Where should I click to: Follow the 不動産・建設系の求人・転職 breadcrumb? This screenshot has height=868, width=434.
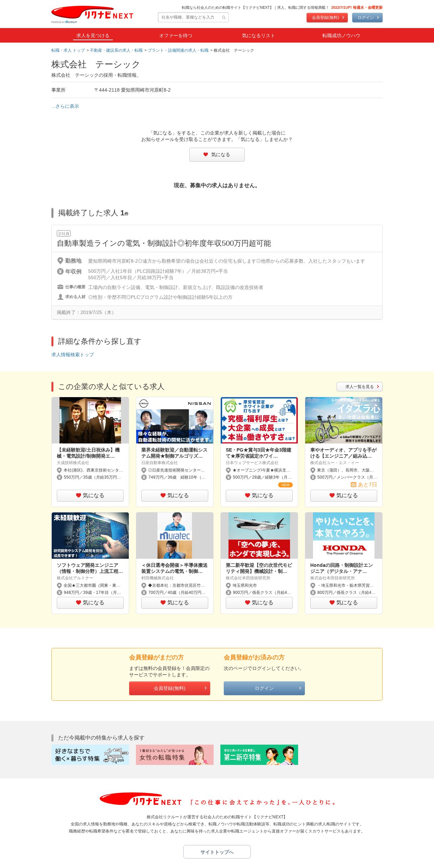click(x=116, y=50)
